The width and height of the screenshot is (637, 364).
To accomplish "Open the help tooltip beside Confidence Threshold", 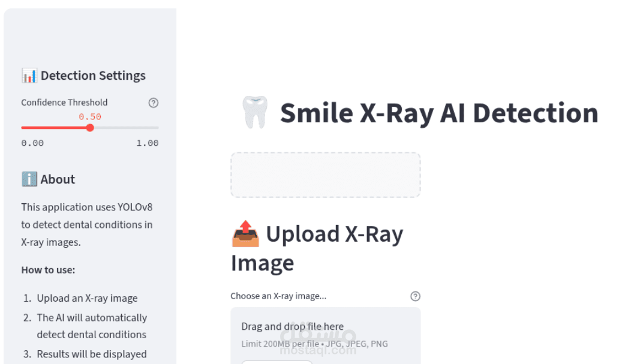I will (154, 103).
